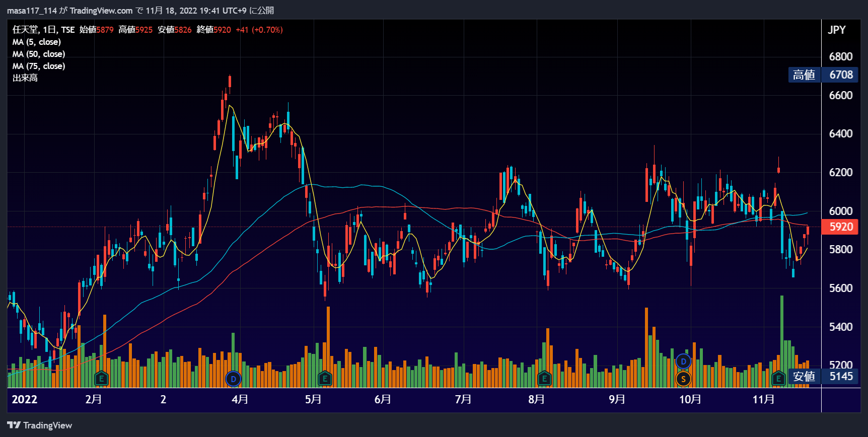
Task: Click the JPY currency label
Action: (x=837, y=30)
